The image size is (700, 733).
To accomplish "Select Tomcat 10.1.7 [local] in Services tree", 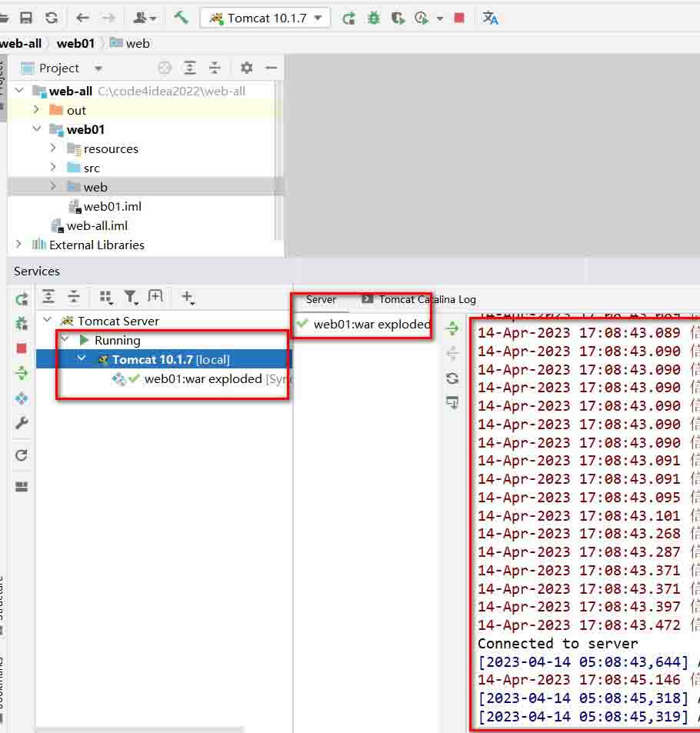I will click(164, 359).
